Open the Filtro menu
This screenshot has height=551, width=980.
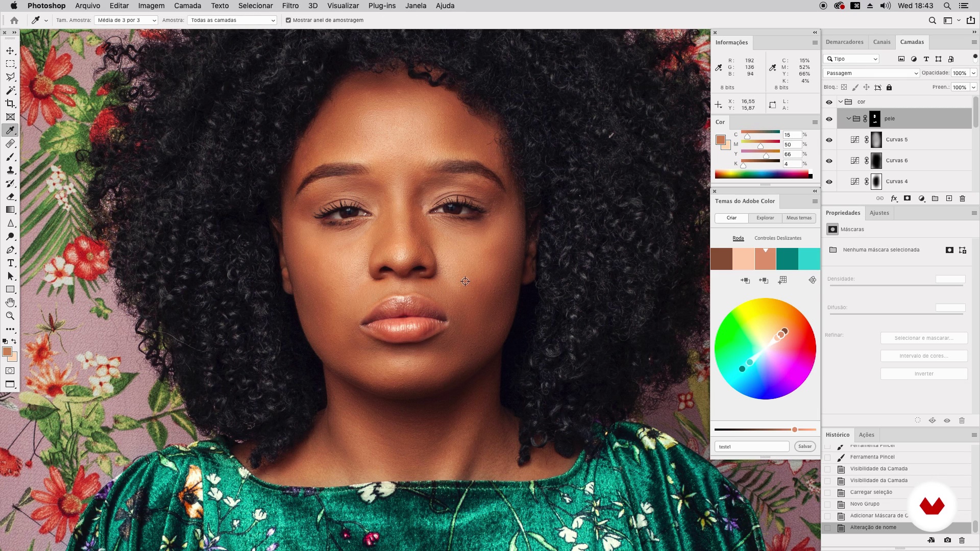pos(290,6)
